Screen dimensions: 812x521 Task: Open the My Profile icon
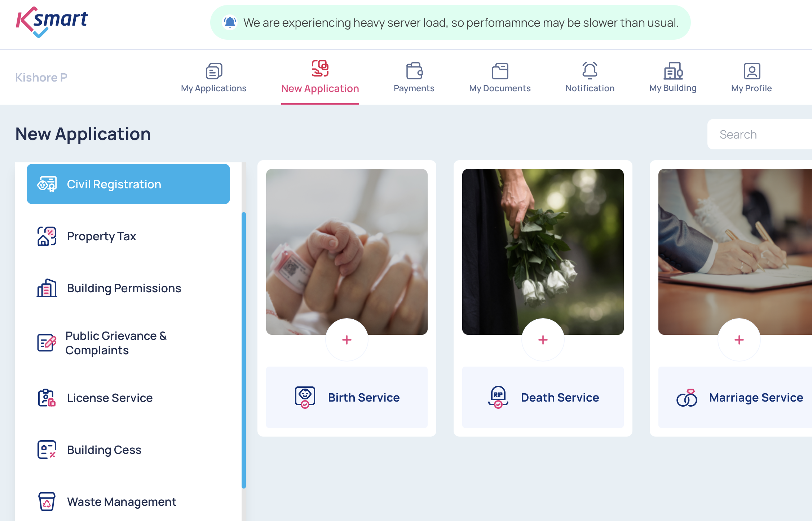click(x=752, y=71)
